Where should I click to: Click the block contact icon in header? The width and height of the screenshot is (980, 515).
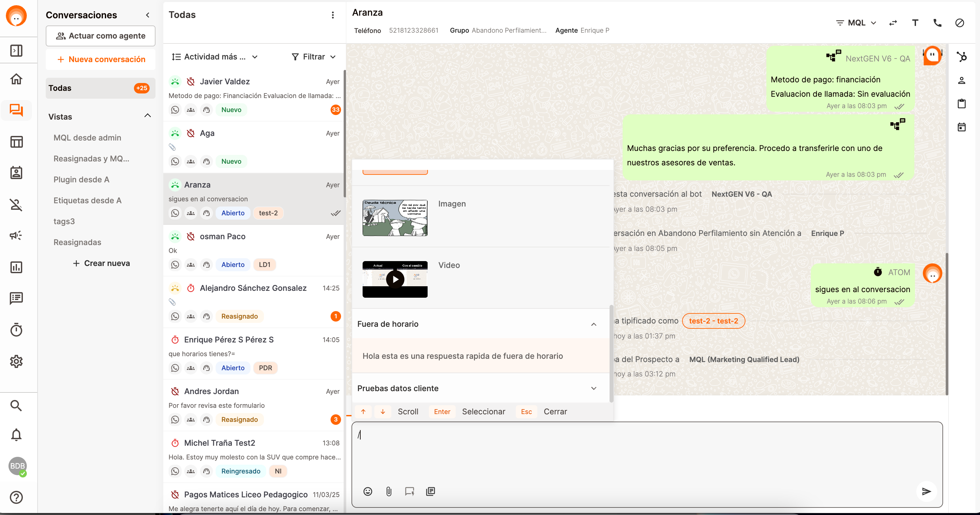(959, 23)
